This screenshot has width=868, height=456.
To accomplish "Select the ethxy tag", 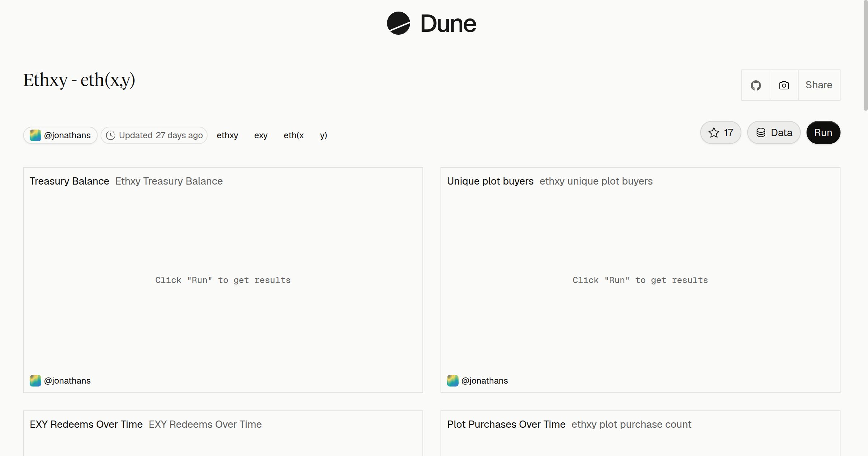I will pos(227,135).
